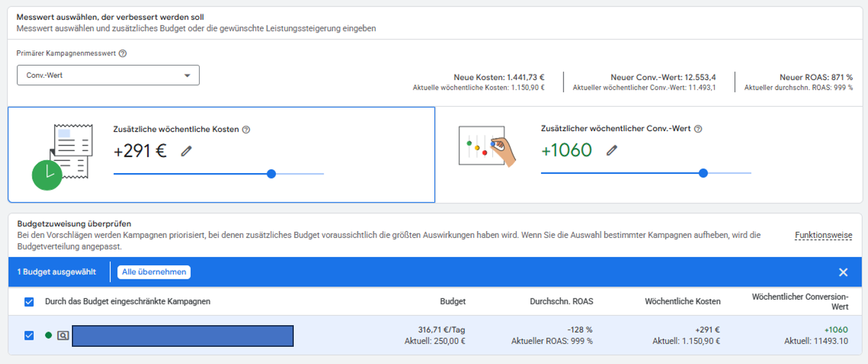Toggle the select-all campaigns header checkbox
The image size is (868, 364).
pyautogui.click(x=29, y=302)
